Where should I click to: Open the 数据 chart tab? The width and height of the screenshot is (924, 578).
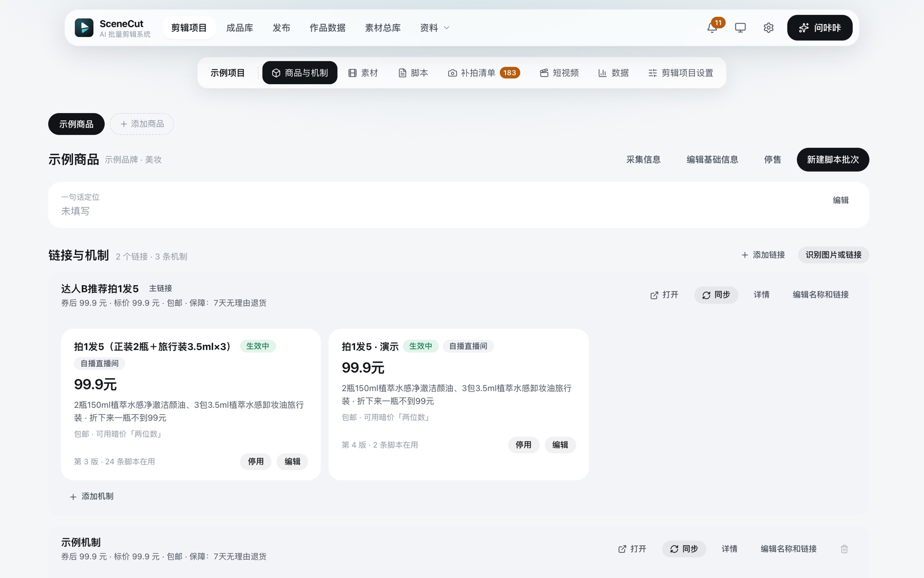click(613, 73)
